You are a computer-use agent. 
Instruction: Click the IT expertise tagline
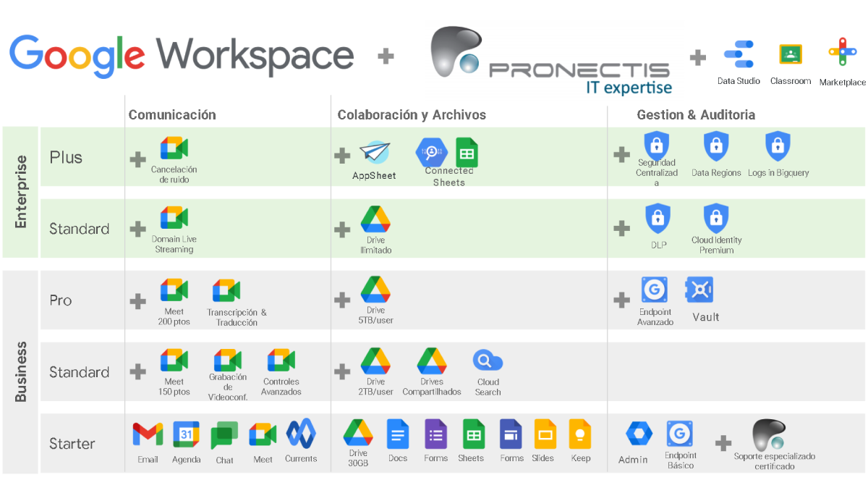629,88
